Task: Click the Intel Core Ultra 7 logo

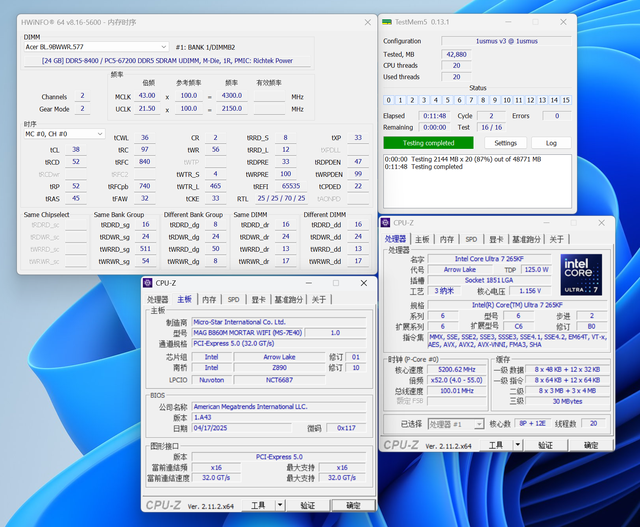Action: tap(581, 275)
